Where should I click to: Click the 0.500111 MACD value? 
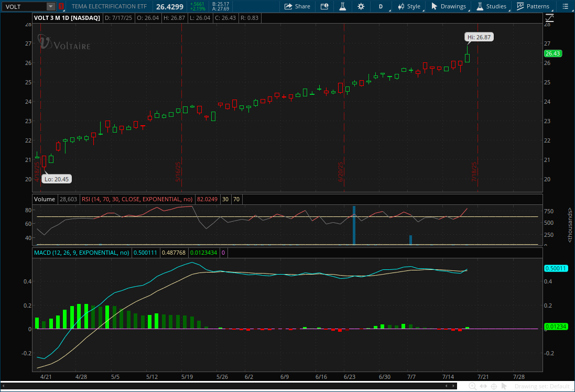pyautogui.click(x=145, y=253)
